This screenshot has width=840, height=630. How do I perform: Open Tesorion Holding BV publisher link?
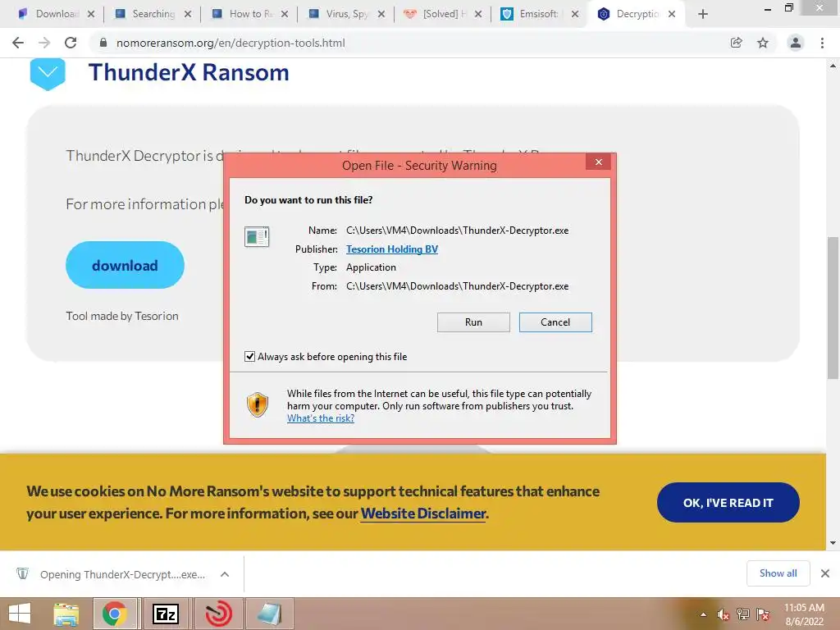(392, 249)
